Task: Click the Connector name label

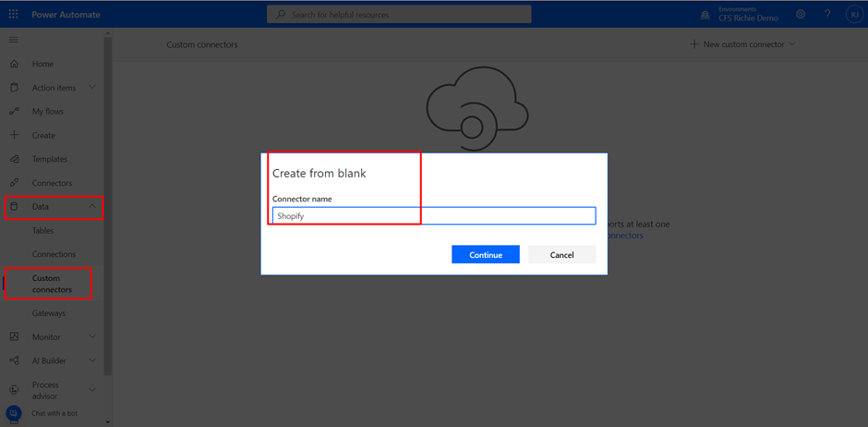Action: [302, 199]
